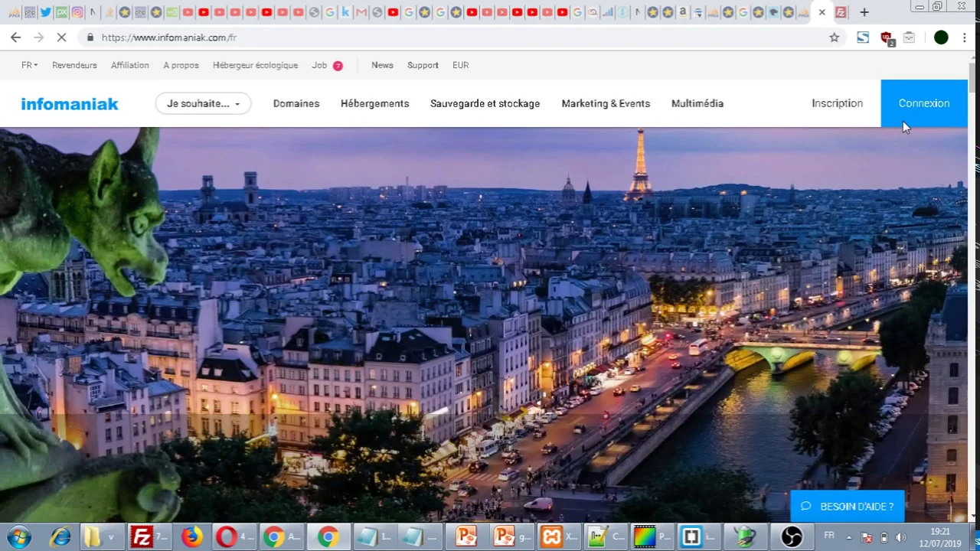Open the blue S extension icon
The image size is (980, 551).
point(863,37)
